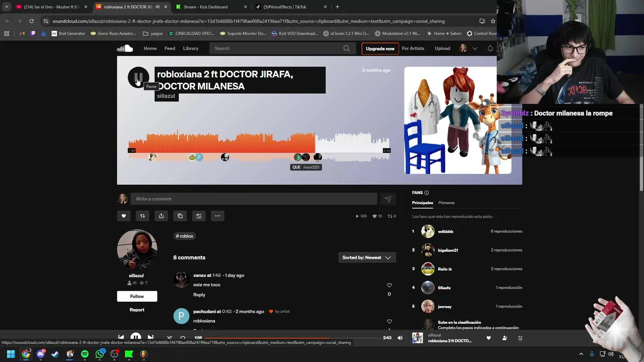Open Spotify from the taskbar
644x362 pixels.
pyautogui.click(x=85, y=354)
